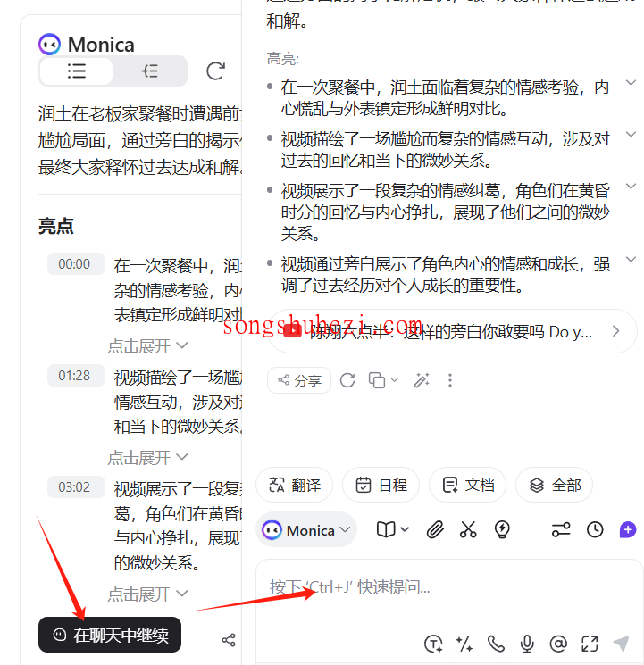Click the 分享 button under the reply
This screenshot has width=644, height=665.
299,380
